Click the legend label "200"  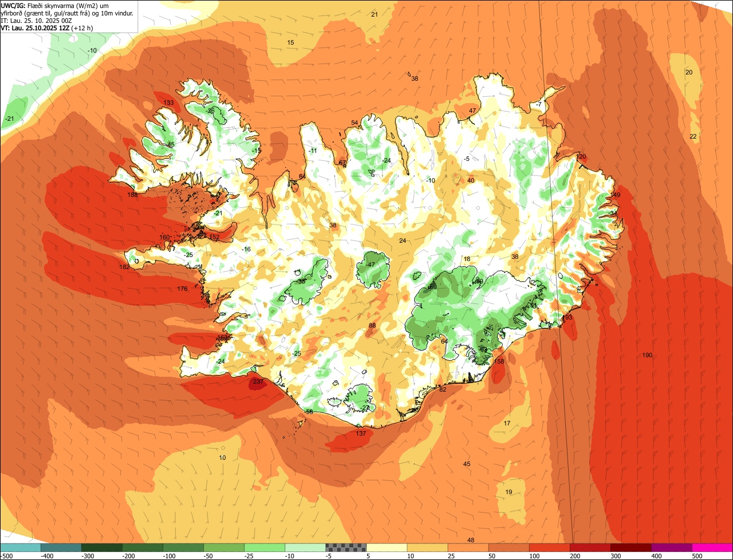(575, 556)
